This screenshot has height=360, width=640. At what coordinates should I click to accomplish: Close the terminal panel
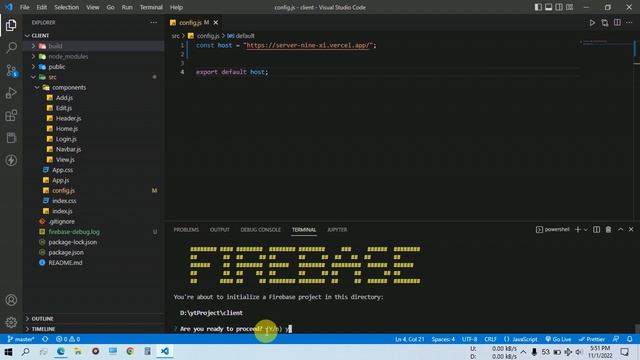click(631, 230)
